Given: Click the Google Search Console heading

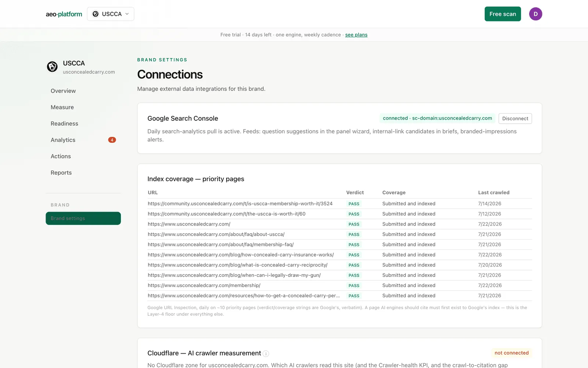Looking at the screenshot, I should click(183, 118).
